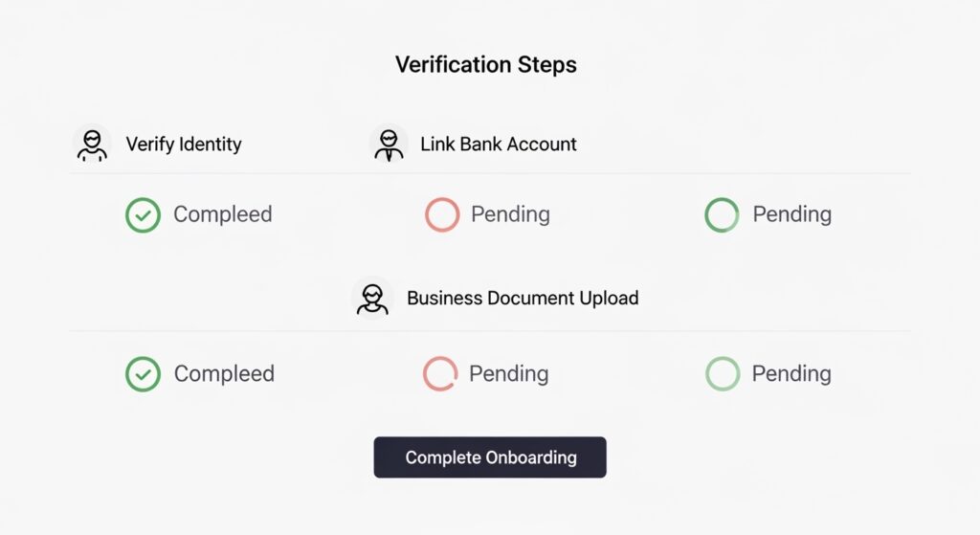The width and height of the screenshot is (980, 535).
Task: Open the Verify Identity step label
Action: pyautogui.click(x=184, y=145)
